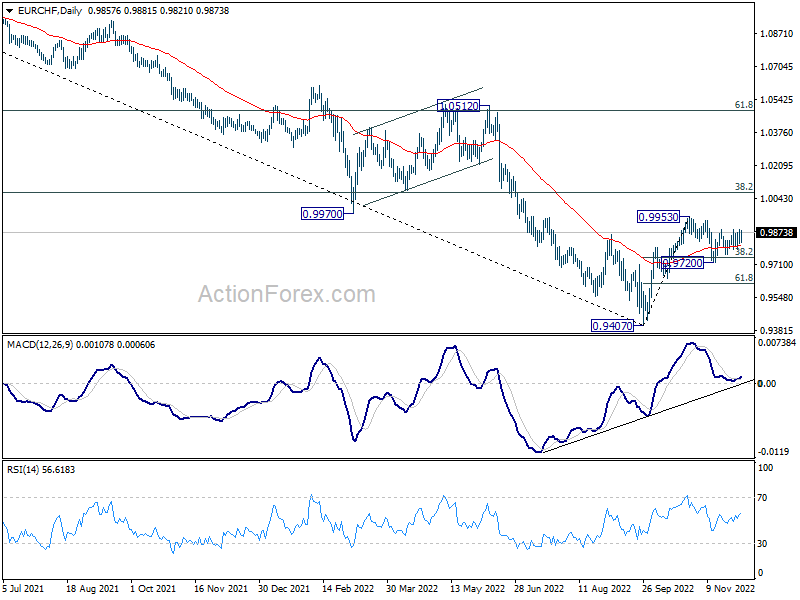Click the RSI 70 level marker
Screen dimensions: 800x600
[762, 497]
